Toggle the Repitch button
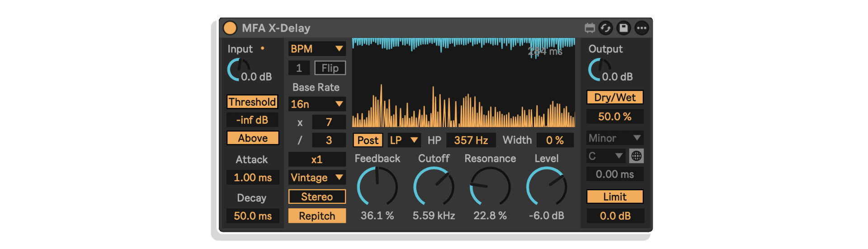The height and width of the screenshot is (249, 868). tap(317, 216)
